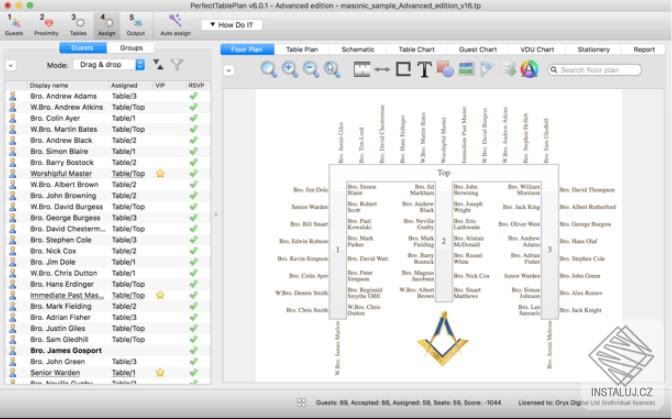Click Table/Top cell for W.Bro. Martin Bates
This screenshot has height=419, width=672.
pos(128,129)
